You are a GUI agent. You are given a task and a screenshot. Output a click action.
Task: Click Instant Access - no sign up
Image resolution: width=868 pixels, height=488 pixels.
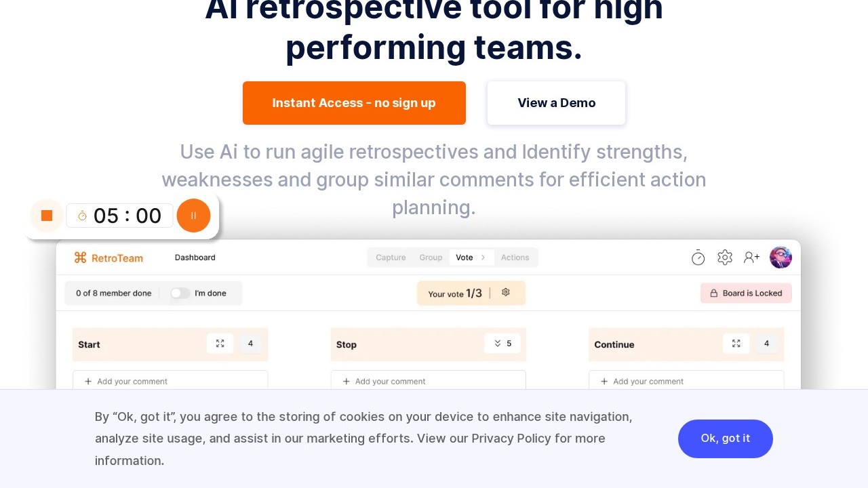[354, 103]
